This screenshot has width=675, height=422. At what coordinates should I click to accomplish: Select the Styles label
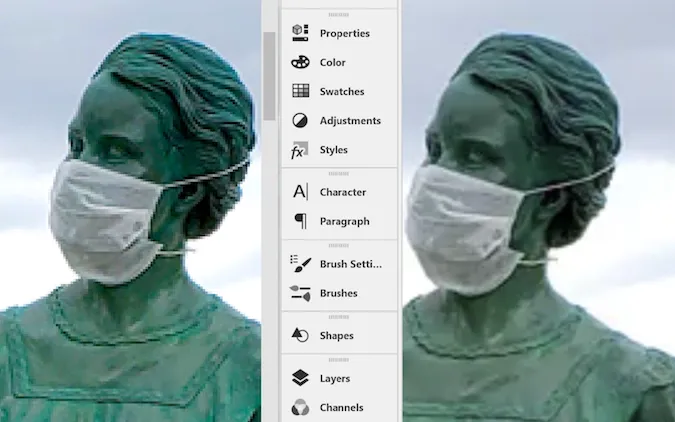[x=334, y=150]
